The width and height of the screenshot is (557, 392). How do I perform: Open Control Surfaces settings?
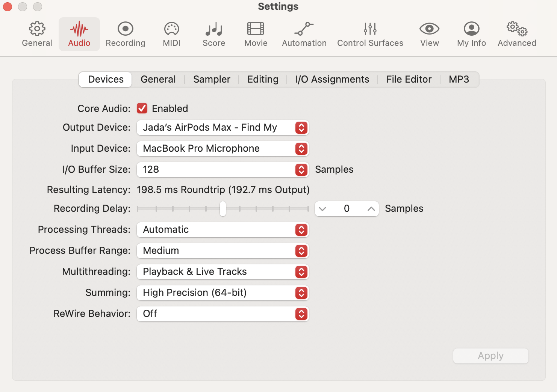[x=370, y=29]
